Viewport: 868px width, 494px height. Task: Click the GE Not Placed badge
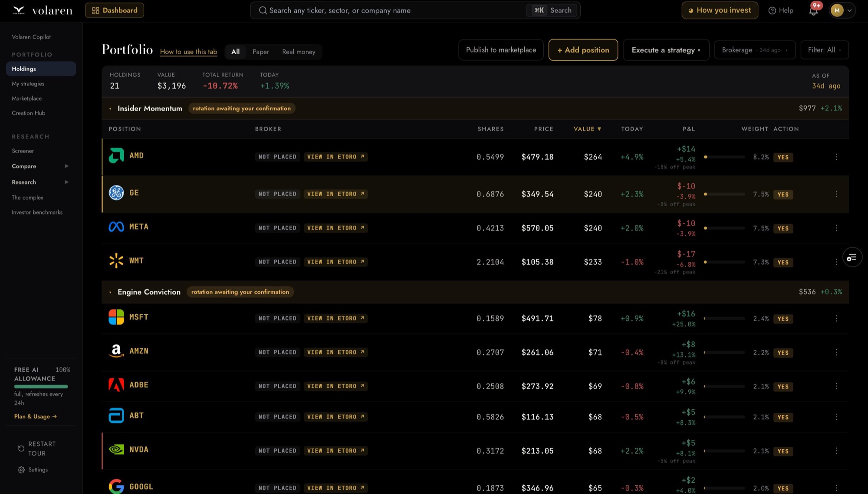277,194
